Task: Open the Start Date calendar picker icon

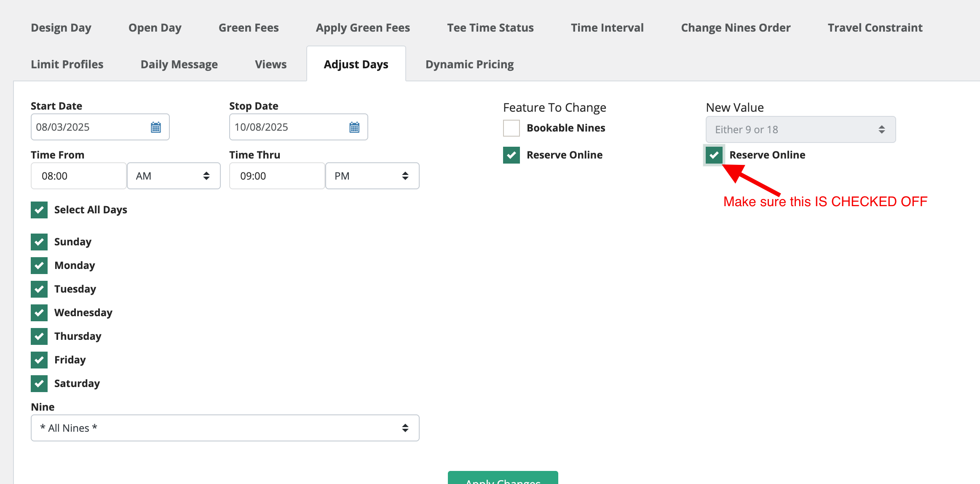Action: point(156,127)
